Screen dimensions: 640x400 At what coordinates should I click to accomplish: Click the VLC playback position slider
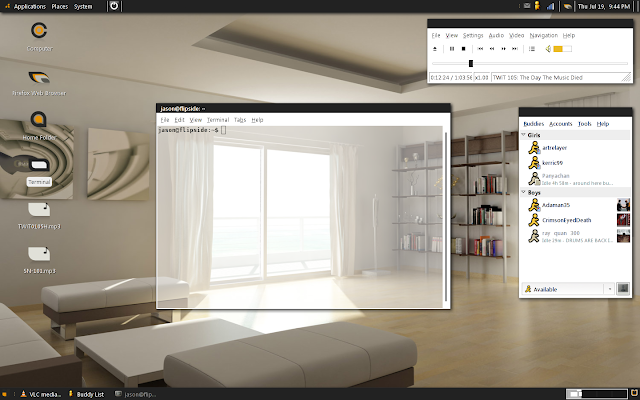tap(529, 63)
